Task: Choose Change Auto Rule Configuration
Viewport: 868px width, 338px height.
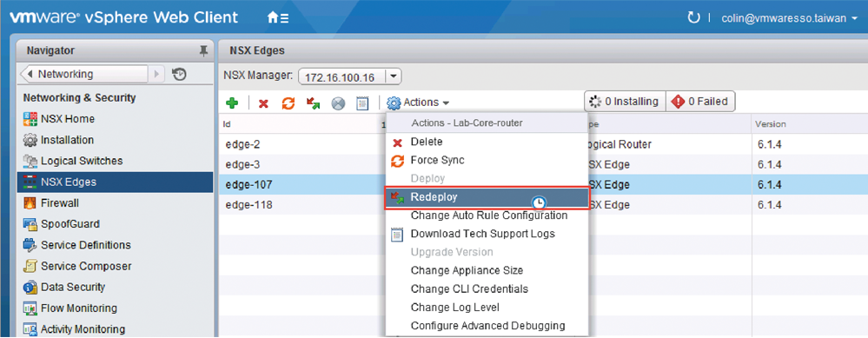Action: tap(489, 215)
